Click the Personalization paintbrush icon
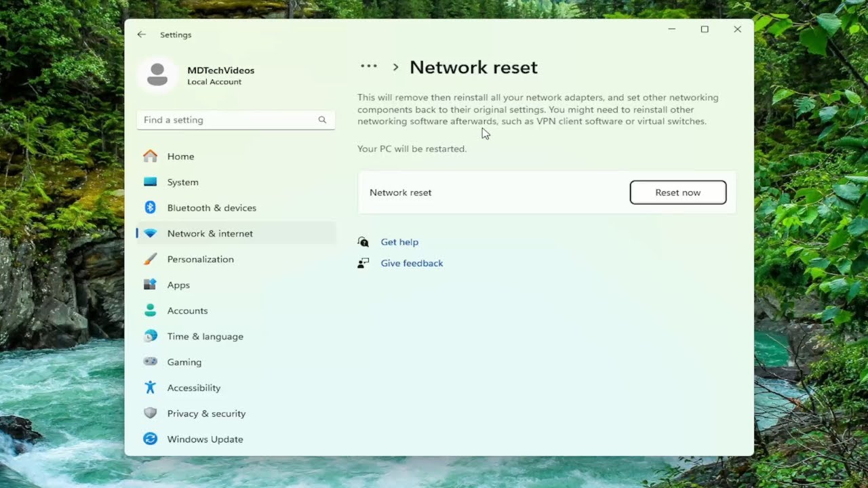868x488 pixels. coord(151,259)
